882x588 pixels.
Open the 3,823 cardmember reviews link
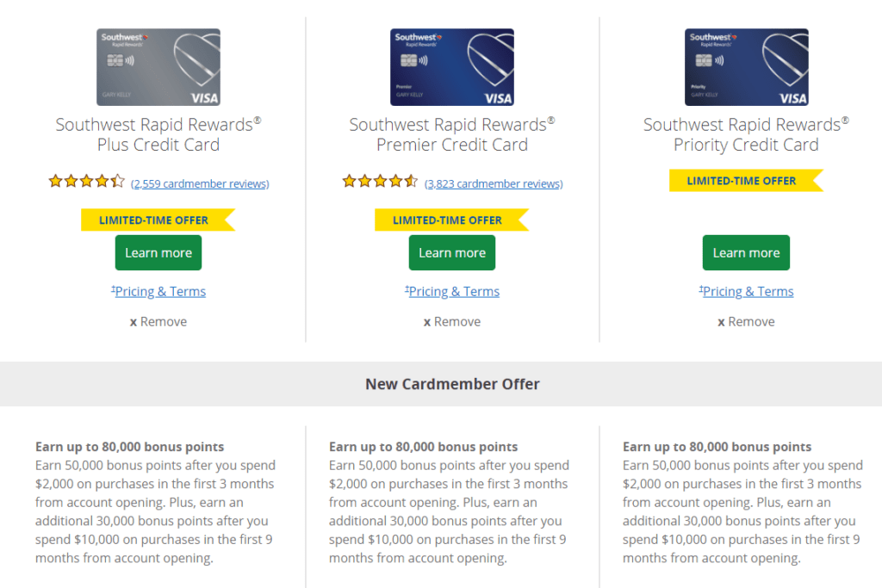pyautogui.click(x=494, y=183)
